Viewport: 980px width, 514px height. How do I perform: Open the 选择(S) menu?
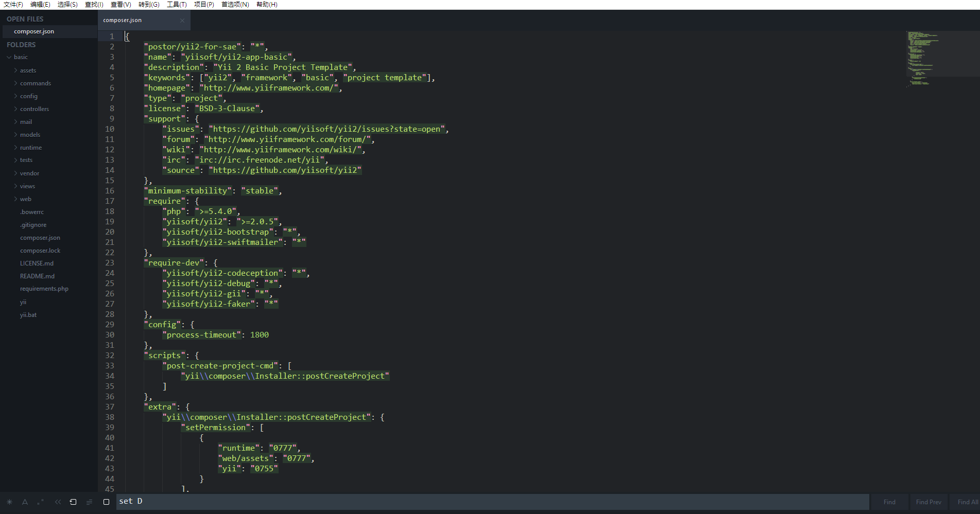(x=67, y=5)
